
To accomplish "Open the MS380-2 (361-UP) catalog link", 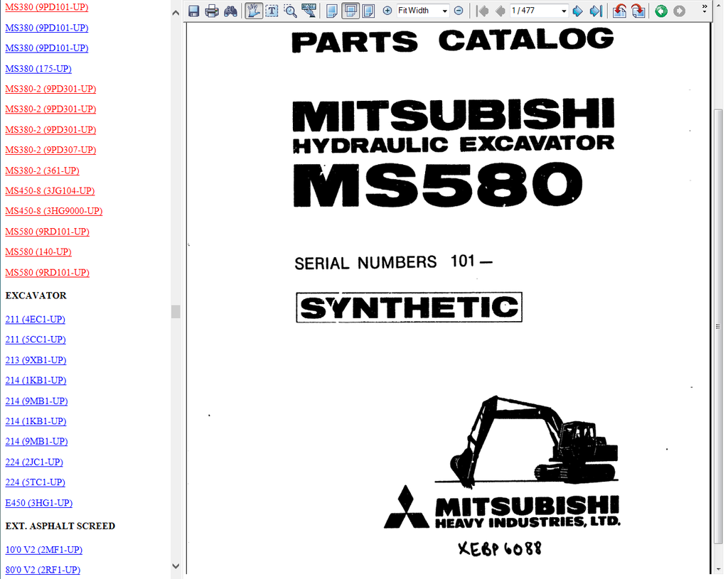I will coord(42,171).
